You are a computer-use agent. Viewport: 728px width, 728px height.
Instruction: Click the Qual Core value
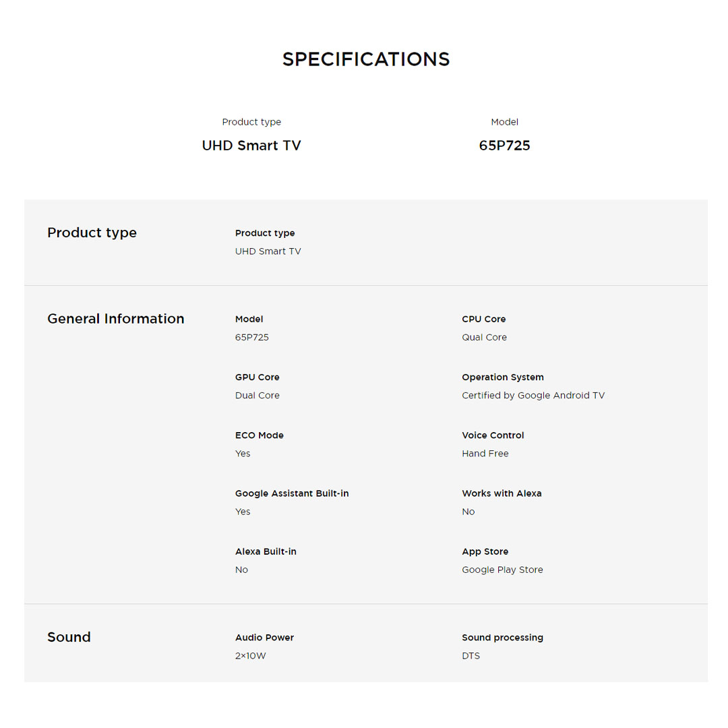coord(484,338)
